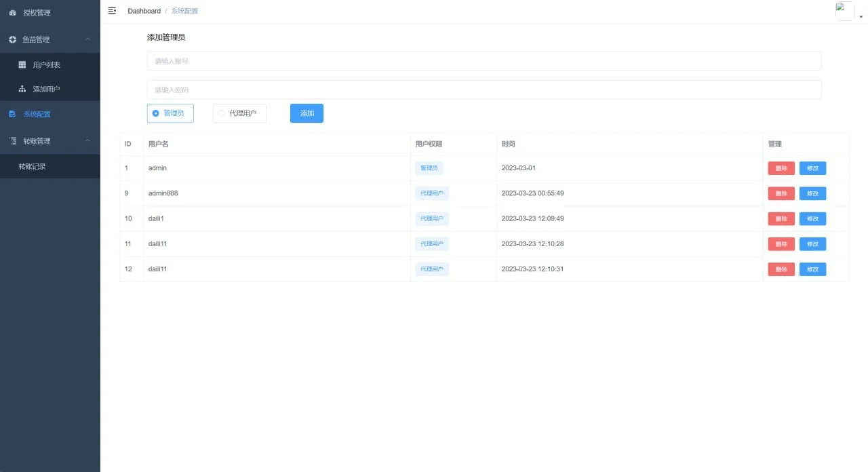Open 转账记录 in the sidebar
Image resolution: width=868 pixels, height=472 pixels.
coord(33,166)
